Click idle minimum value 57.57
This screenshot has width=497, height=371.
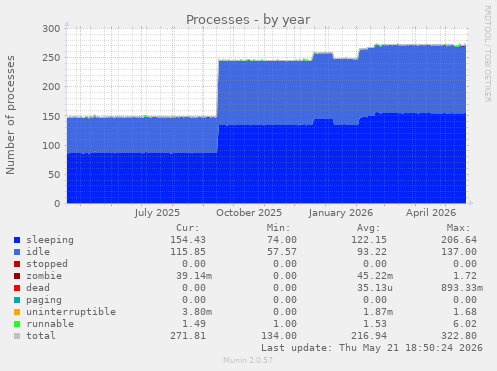click(281, 252)
